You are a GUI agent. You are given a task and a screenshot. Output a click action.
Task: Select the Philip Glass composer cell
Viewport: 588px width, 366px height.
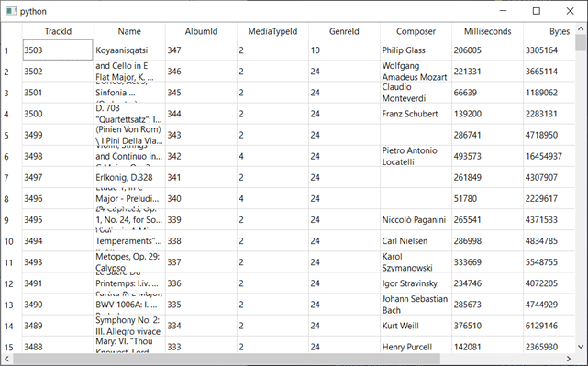click(416, 50)
